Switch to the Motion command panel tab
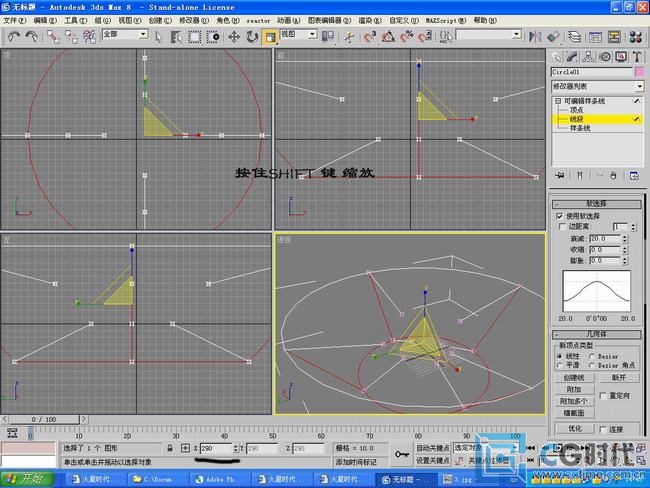Viewport: 650px width, 488px height. [605, 57]
